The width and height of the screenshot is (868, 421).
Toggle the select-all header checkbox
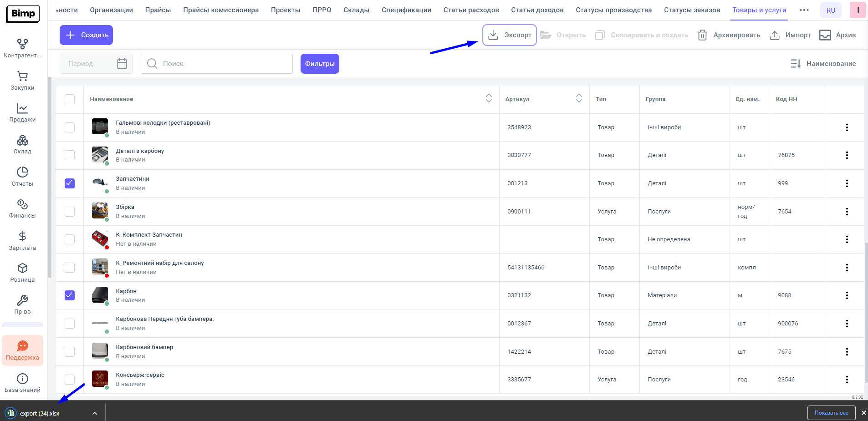pos(70,99)
